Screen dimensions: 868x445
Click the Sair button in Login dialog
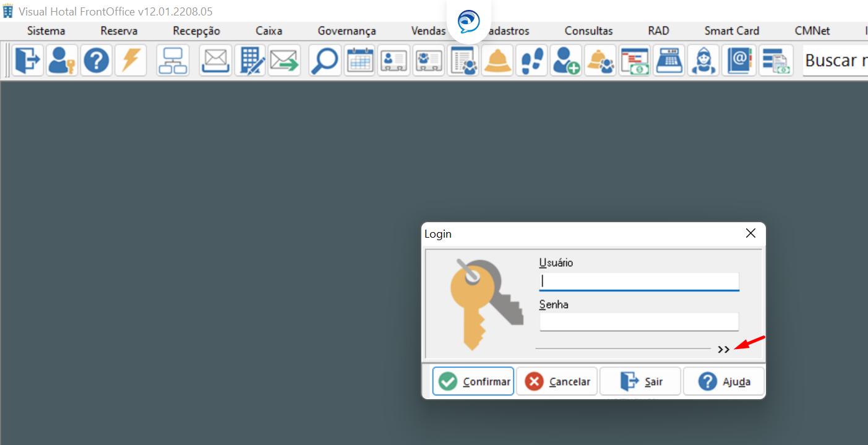pyautogui.click(x=640, y=381)
